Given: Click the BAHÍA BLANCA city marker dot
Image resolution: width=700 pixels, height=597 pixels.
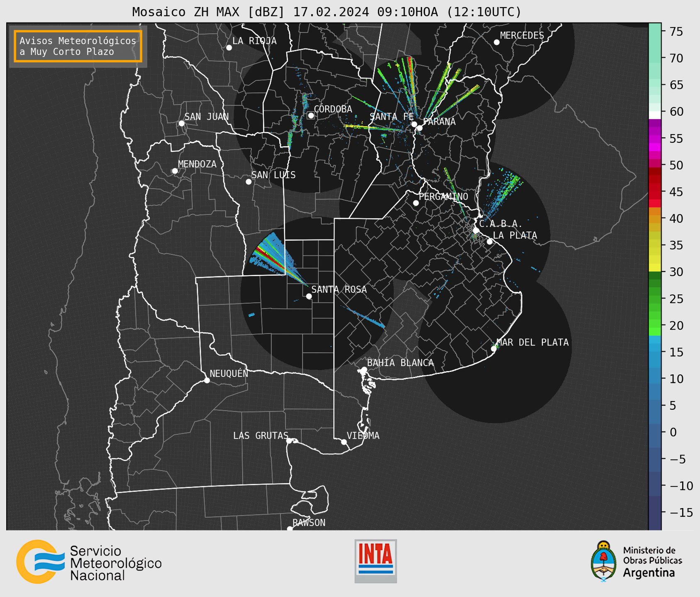Looking at the screenshot, I should [x=364, y=369].
